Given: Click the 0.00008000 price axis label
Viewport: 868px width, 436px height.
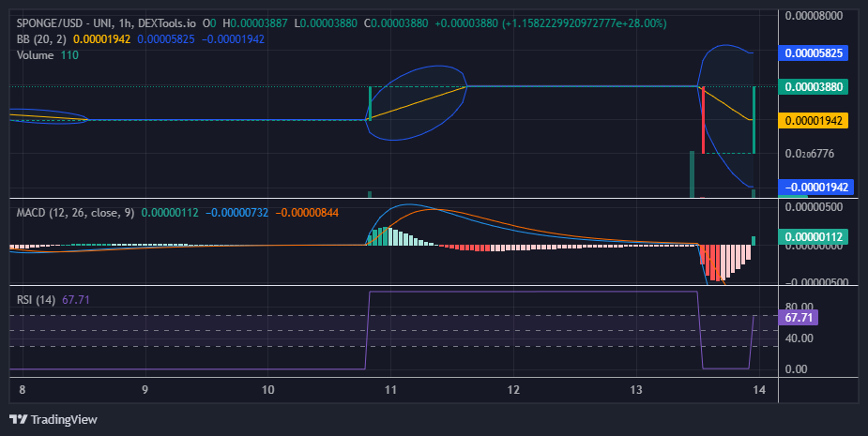Looking at the screenshot, I should tap(814, 16).
